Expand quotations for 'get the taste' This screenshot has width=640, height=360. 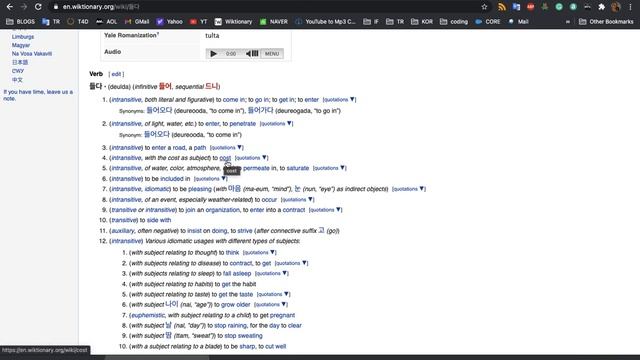pyautogui.click(x=273, y=294)
